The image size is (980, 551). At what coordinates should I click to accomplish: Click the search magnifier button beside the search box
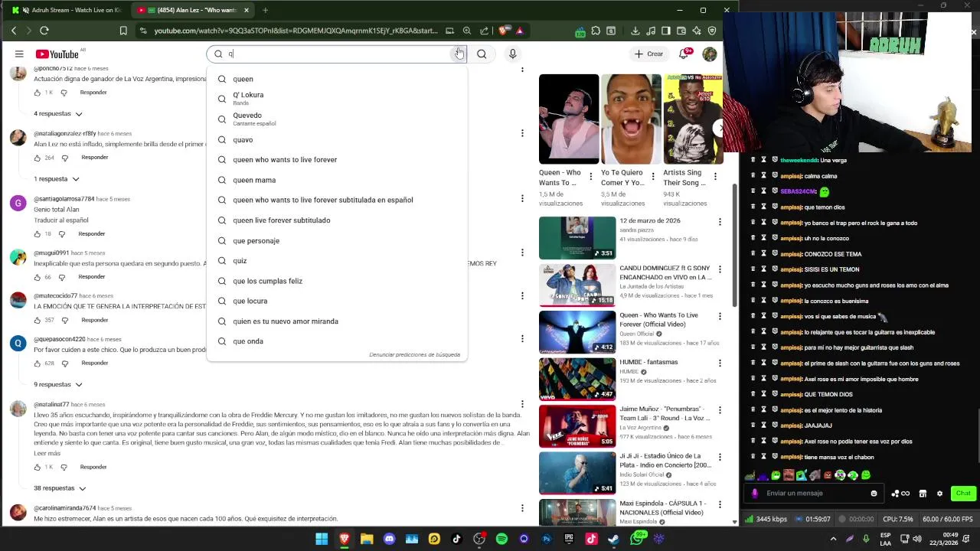coord(482,54)
